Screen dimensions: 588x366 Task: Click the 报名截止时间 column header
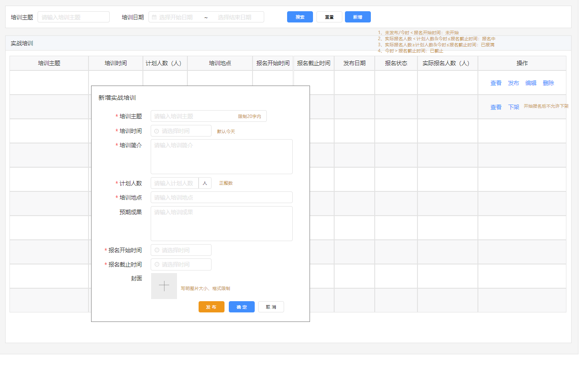coord(314,63)
